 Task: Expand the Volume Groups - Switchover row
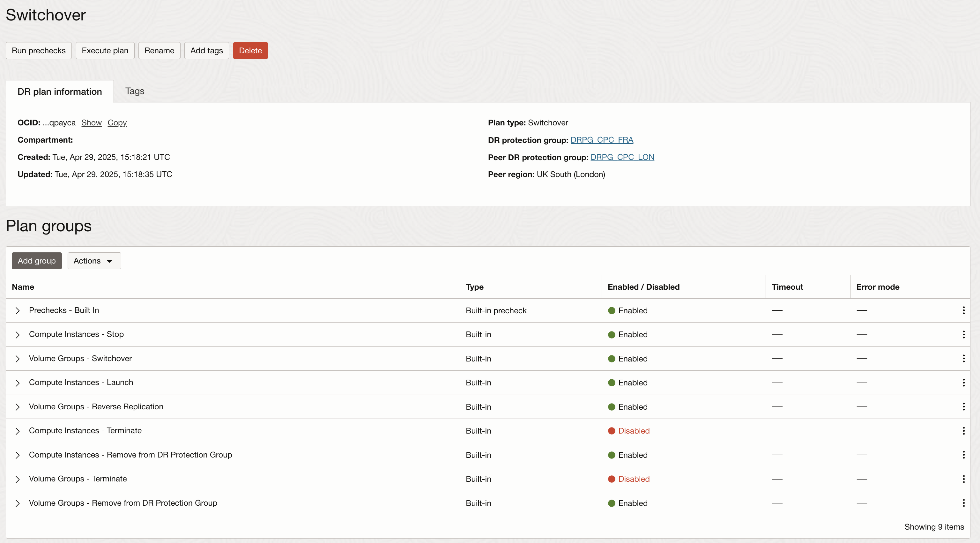tap(17, 358)
